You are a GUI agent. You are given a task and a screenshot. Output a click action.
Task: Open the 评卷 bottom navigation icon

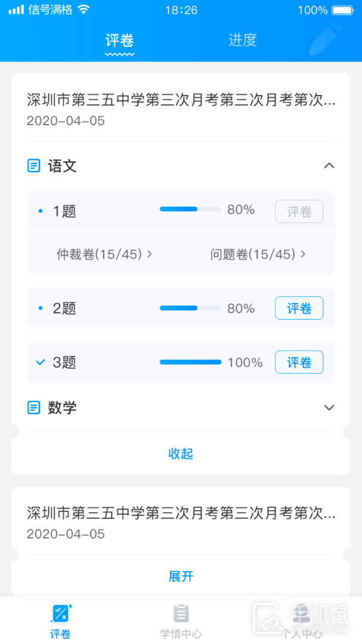pos(60,614)
